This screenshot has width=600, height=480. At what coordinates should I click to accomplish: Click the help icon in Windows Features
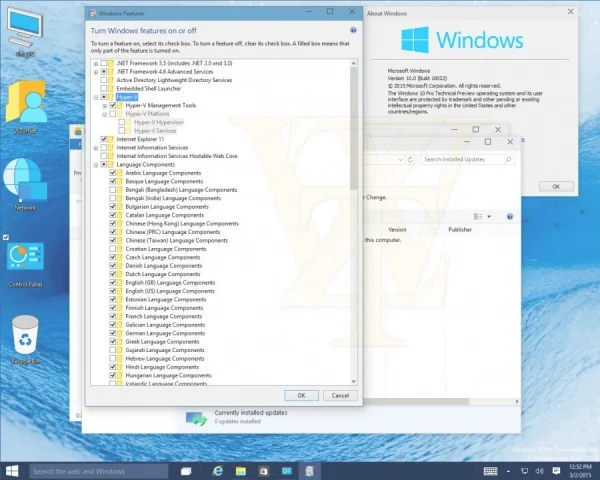[x=353, y=30]
